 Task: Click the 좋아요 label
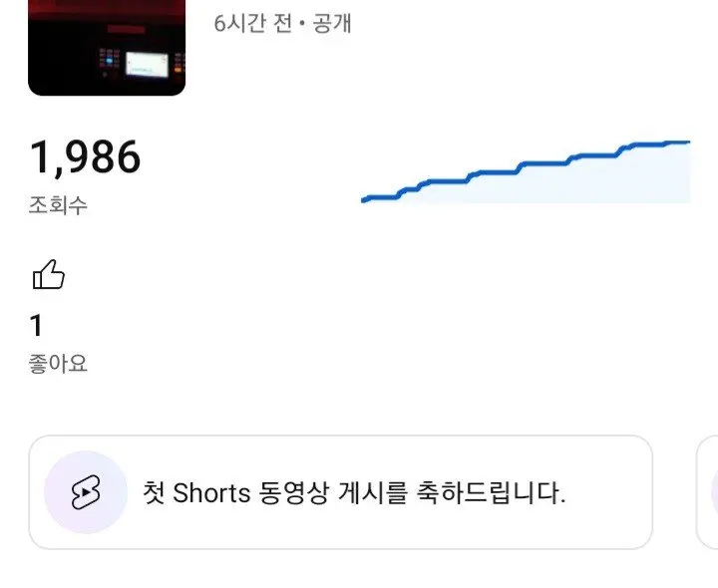point(58,364)
